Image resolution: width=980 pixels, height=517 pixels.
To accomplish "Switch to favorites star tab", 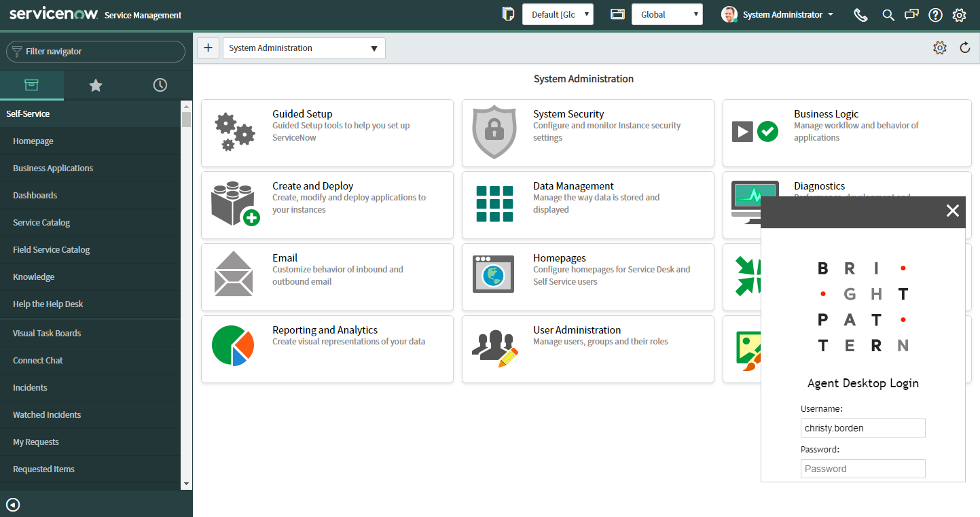I will point(96,85).
